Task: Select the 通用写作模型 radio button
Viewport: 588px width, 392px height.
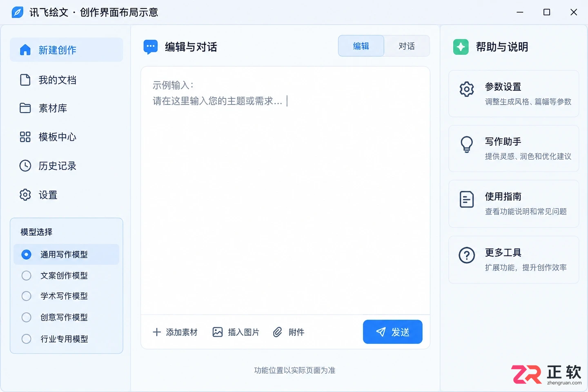Action: [x=26, y=254]
